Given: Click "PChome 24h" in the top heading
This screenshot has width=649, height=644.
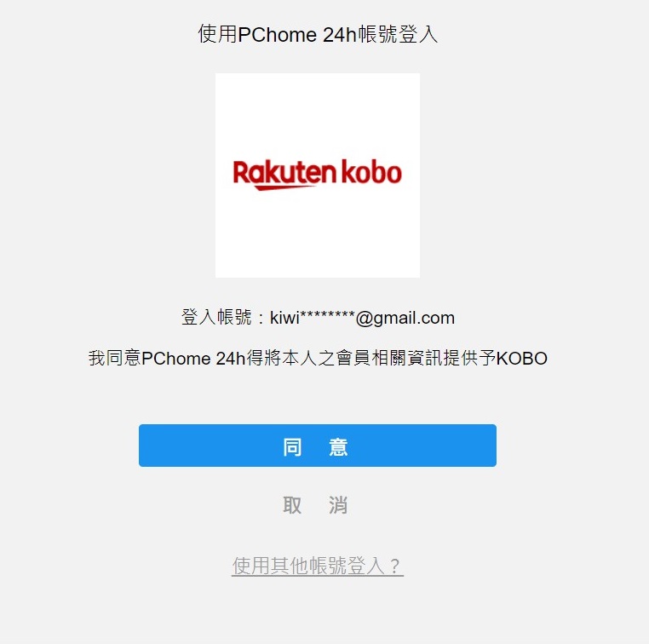Looking at the screenshot, I should 297,34.
